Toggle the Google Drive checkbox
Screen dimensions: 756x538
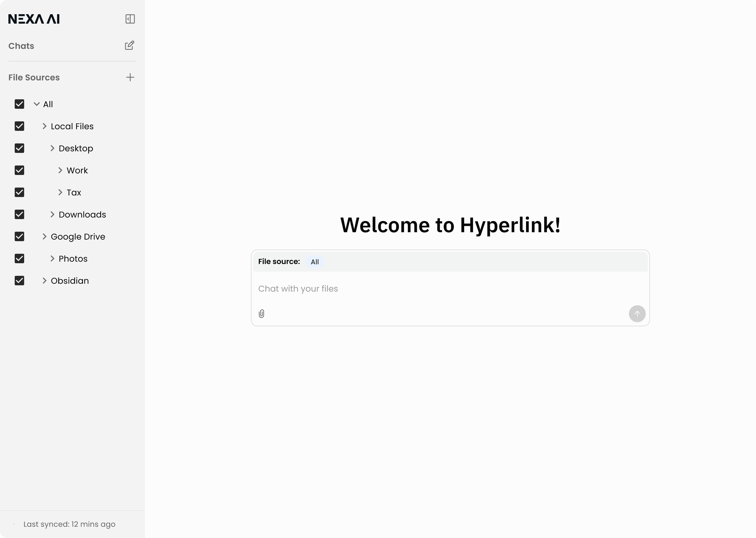[19, 236]
